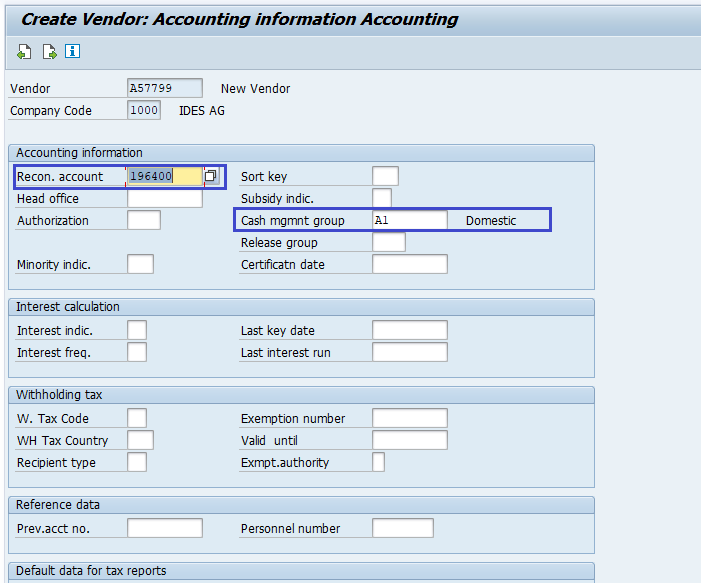This screenshot has width=701, height=583.
Task: Click the Personnel number input field
Action: [403, 528]
